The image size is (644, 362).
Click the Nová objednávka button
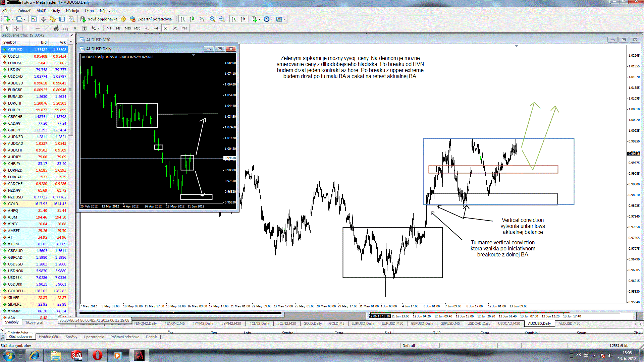(x=99, y=19)
